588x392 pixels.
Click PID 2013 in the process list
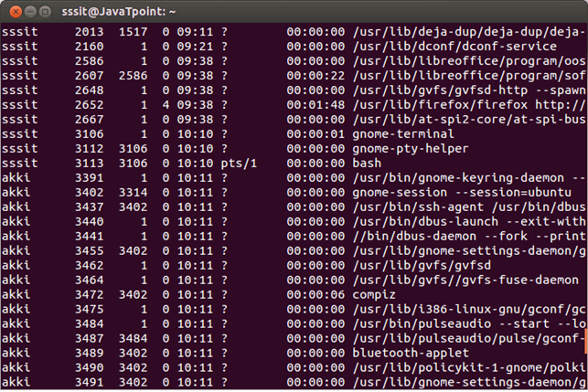click(x=90, y=32)
